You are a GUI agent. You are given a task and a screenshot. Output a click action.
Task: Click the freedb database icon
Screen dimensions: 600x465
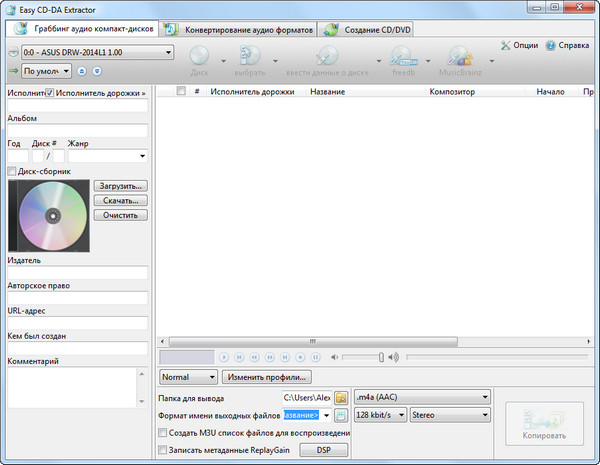(403, 56)
